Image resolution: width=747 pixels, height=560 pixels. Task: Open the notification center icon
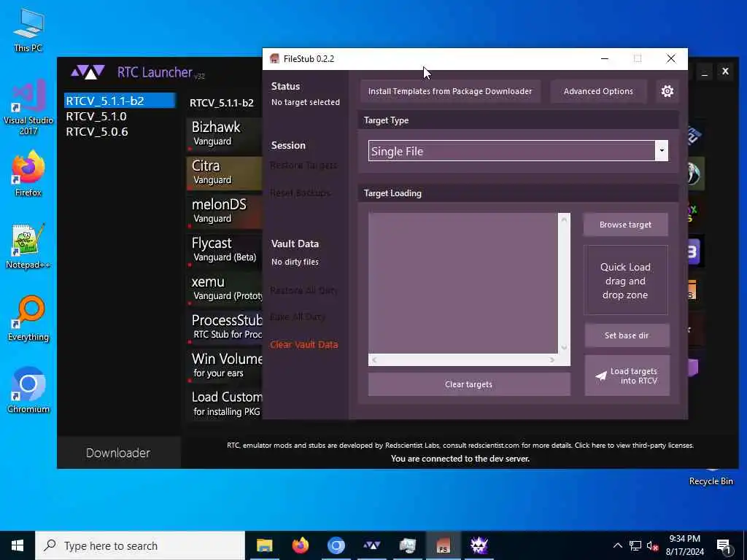click(724, 545)
